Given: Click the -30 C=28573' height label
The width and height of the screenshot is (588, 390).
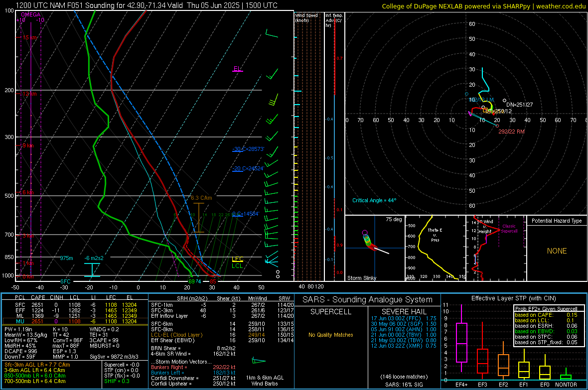Looking at the screenshot, I should point(248,149).
